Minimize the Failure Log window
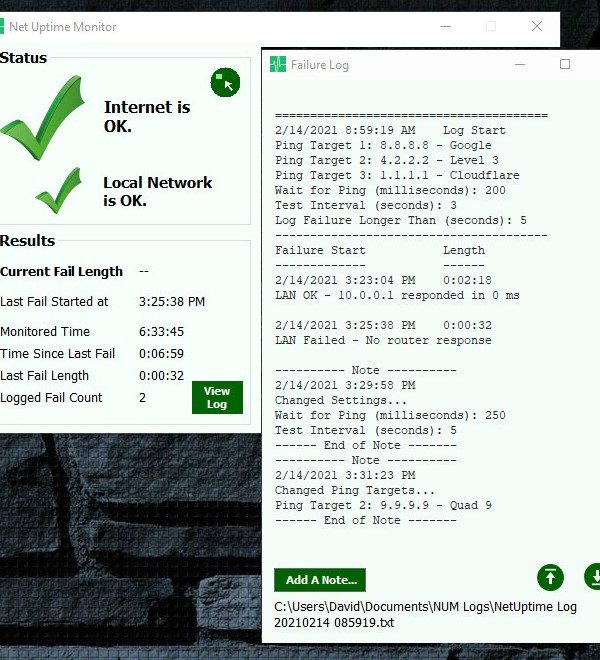This screenshot has height=660, width=600. (x=520, y=65)
